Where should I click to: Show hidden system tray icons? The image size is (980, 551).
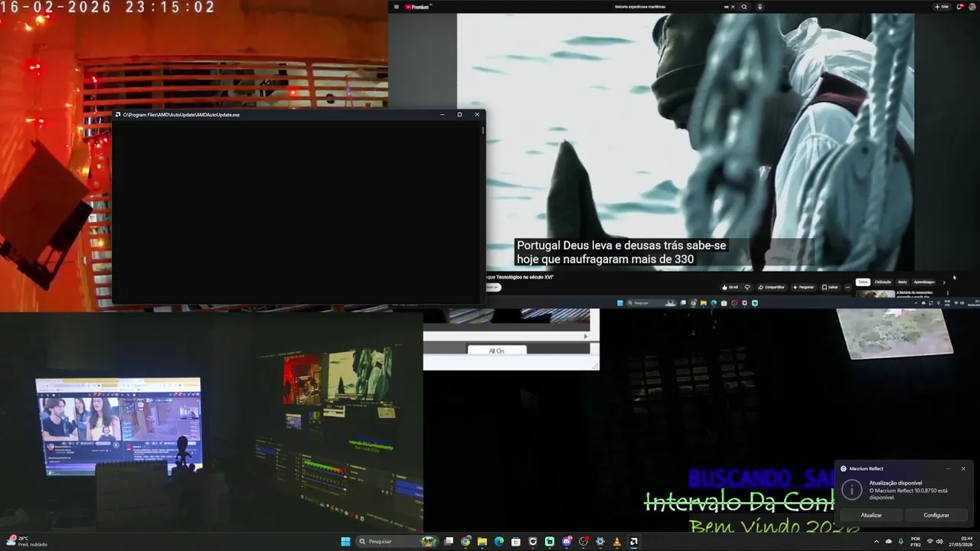(877, 542)
